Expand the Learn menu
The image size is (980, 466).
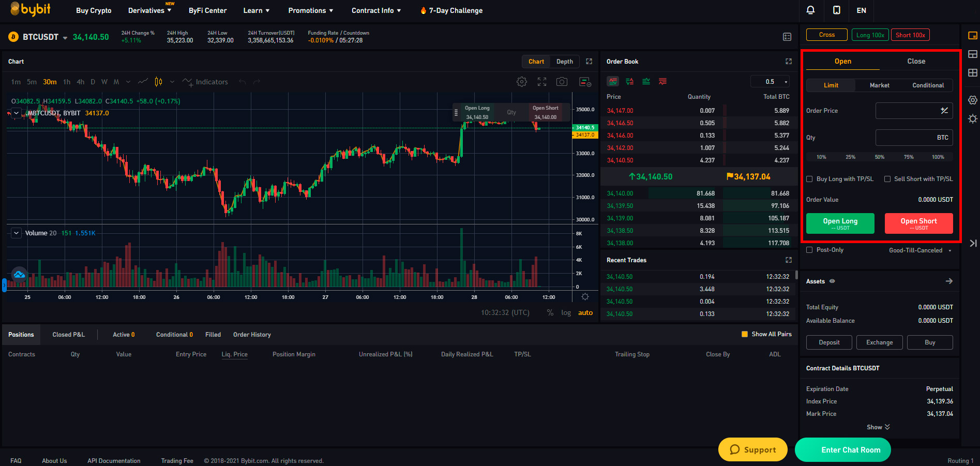click(257, 10)
